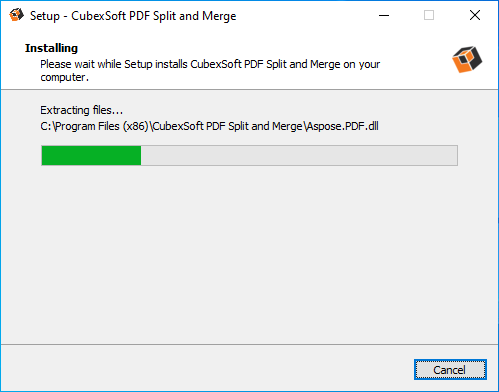This screenshot has height=392, width=499.
Task: Click the "Setup - CubexSoft PDF Split and Merge" title
Action: click(x=133, y=16)
